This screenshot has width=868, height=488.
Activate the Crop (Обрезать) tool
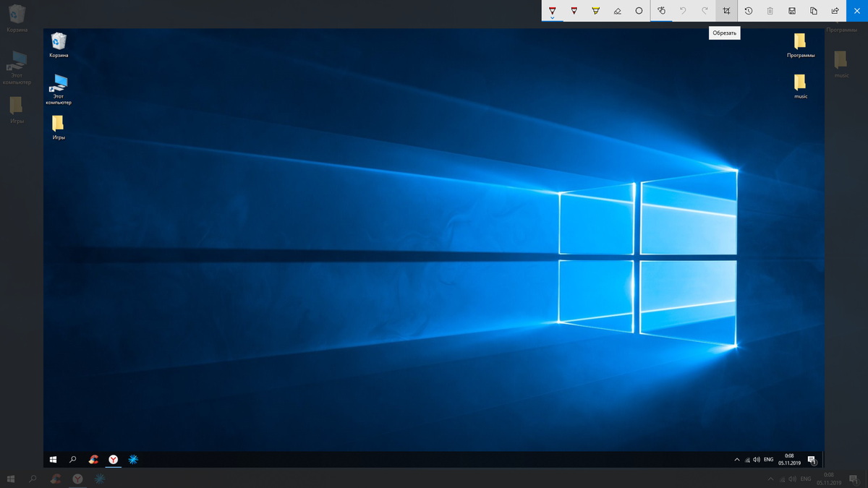[726, 11]
